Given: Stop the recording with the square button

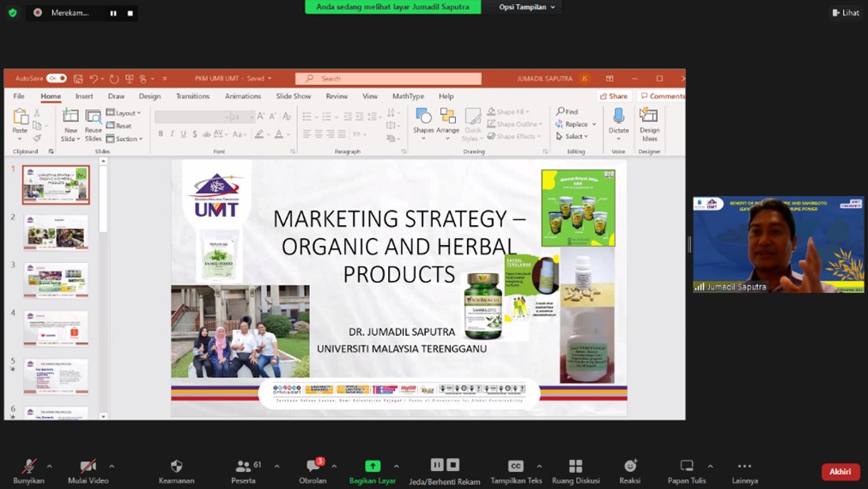Looking at the screenshot, I should pyautogui.click(x=131, y=13).
